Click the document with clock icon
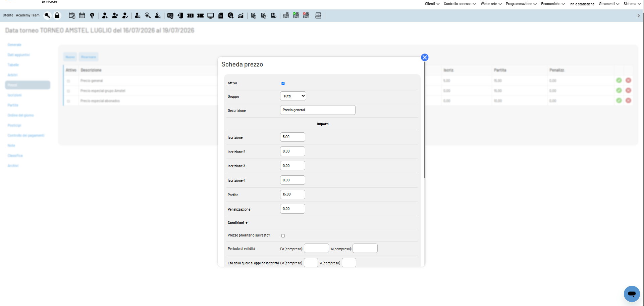This screenshot has width=644, height=306. click(254, 15)
